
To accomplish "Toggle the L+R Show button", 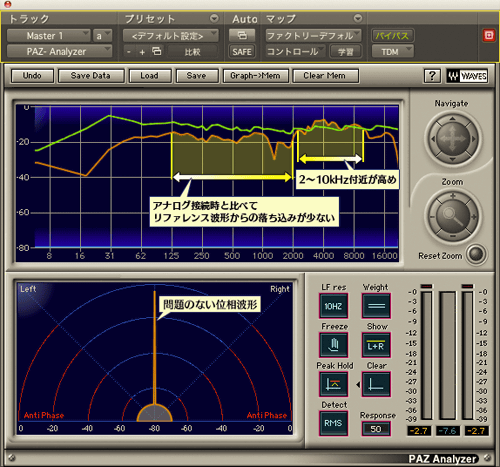I will (376, 345).
